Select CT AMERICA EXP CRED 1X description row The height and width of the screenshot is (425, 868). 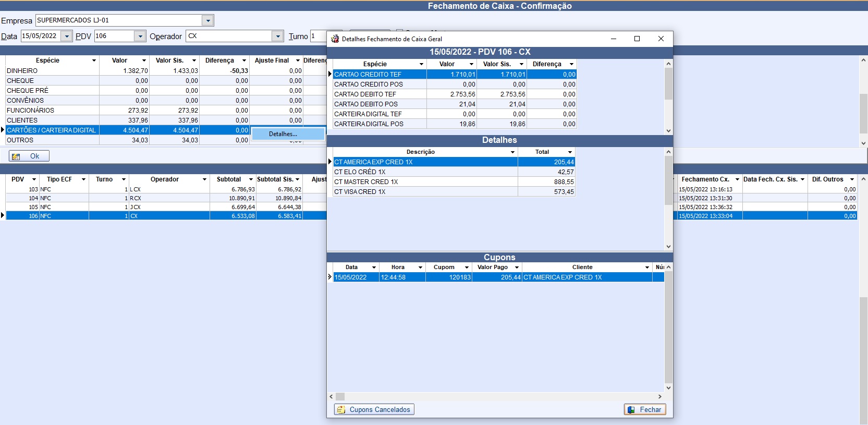454,162
